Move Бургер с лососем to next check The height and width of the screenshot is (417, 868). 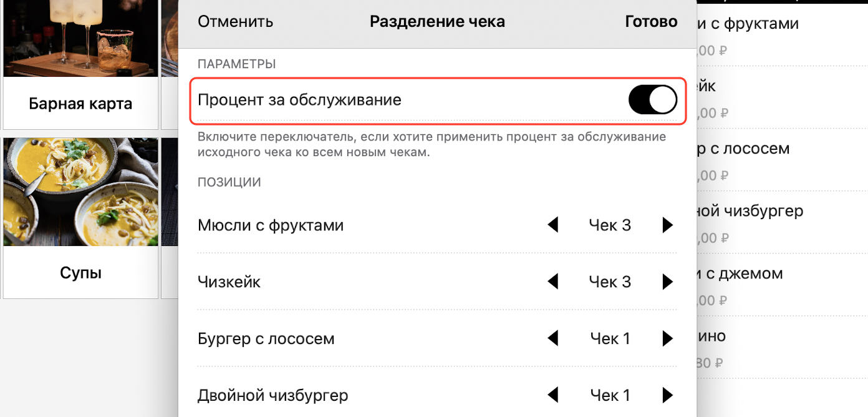667,339
